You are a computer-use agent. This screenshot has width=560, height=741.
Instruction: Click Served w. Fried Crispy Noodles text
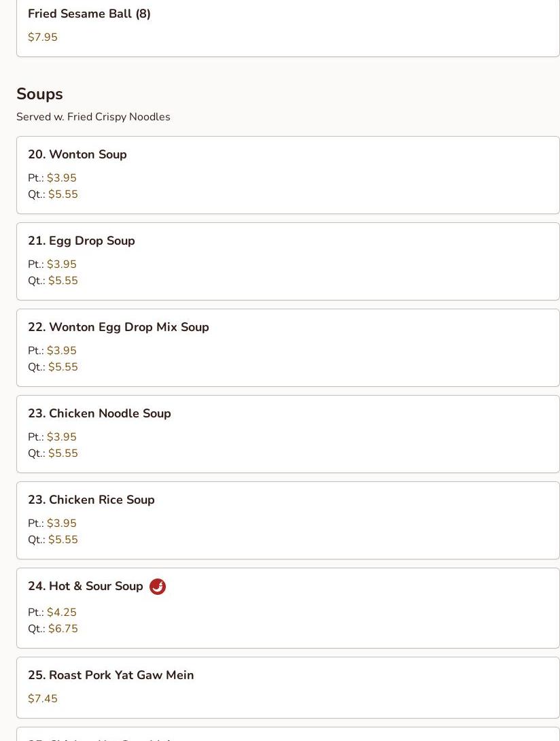click(93, 117)
